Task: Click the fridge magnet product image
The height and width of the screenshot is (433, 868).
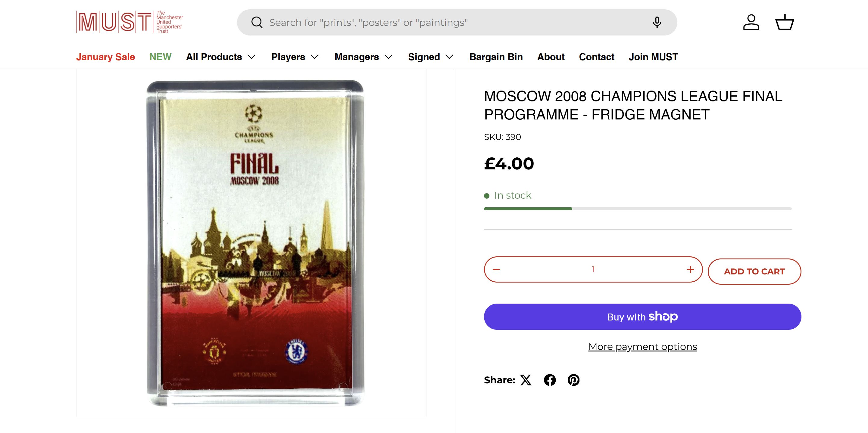Action: click(255, 243)
